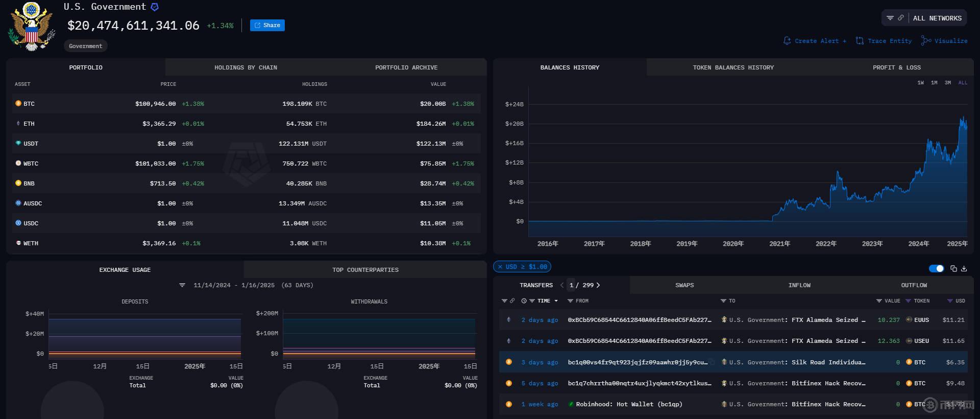The image size is (980, 419).
Task: Click the USEU token icon in transfers
Action: click(909, 341)
